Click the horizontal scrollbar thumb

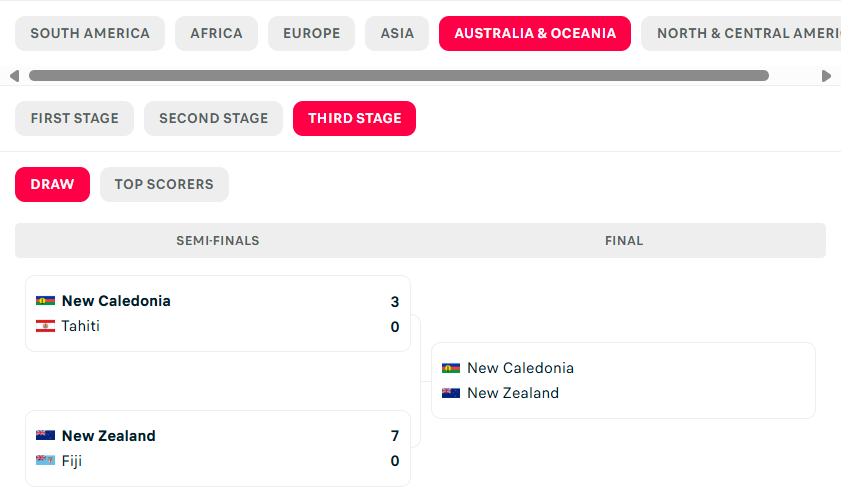[399, 76]
